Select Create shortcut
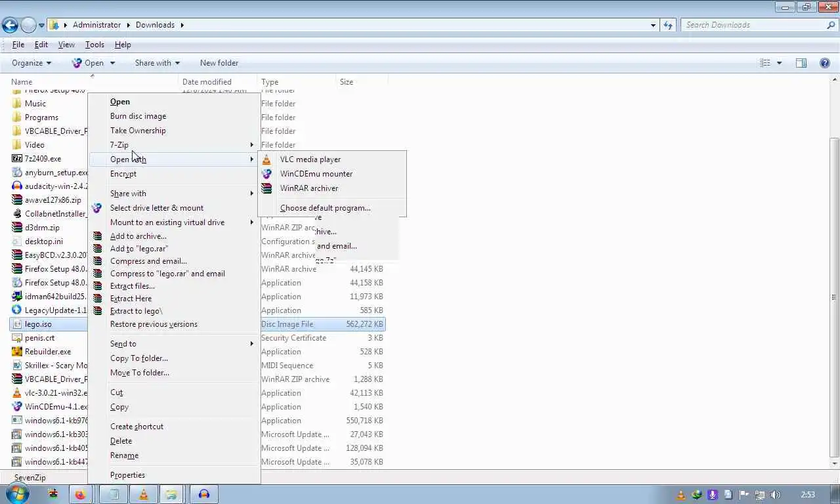 (x=136, y=427)
